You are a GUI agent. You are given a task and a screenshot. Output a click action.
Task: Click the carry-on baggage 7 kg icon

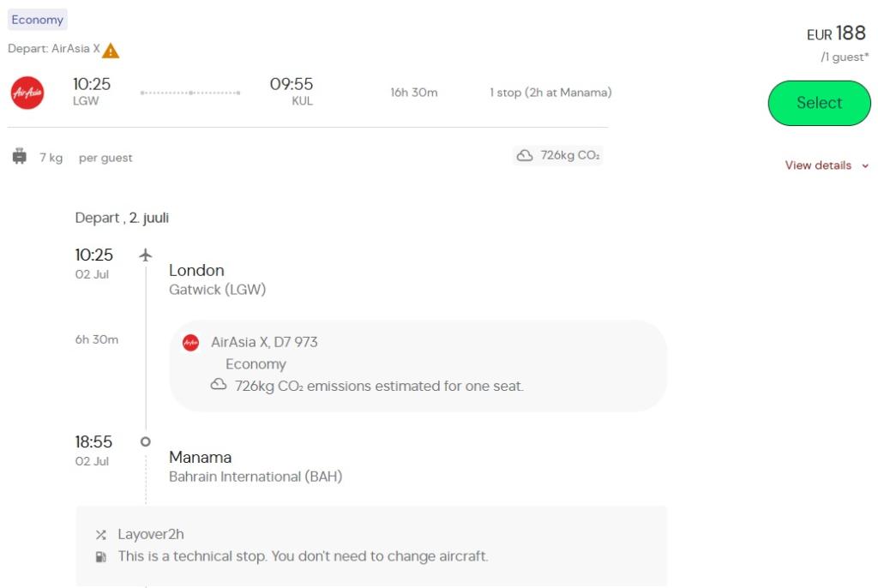pos(20,157)
